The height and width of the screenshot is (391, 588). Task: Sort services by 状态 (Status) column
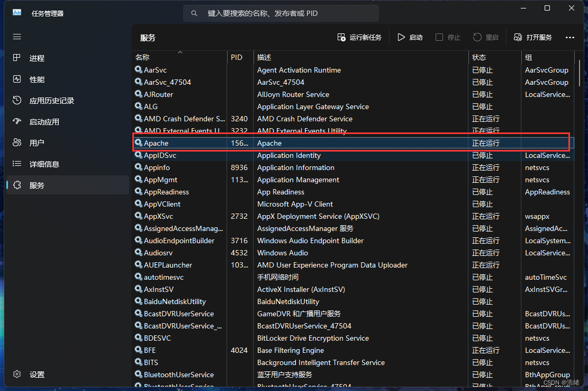tap(478, 57)
